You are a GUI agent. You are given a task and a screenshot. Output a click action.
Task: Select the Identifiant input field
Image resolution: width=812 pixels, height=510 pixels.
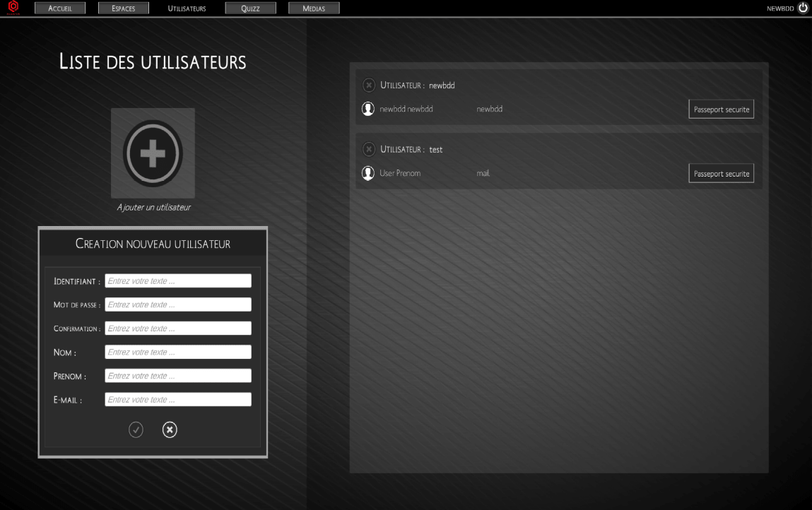(x=177, y=280)
